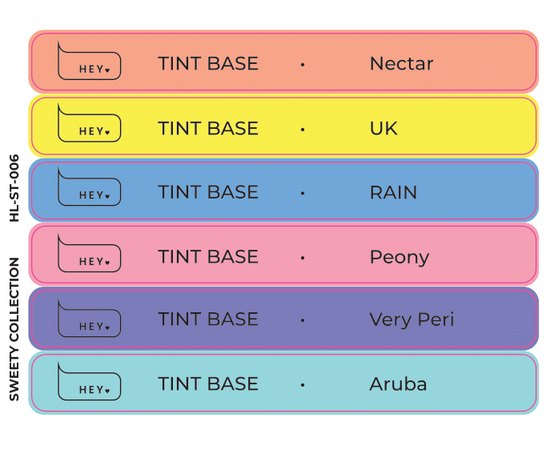Screen dimensions: 550x450
Task: Click the HEY logo on Aruba bar
Action: click(89, 382)
